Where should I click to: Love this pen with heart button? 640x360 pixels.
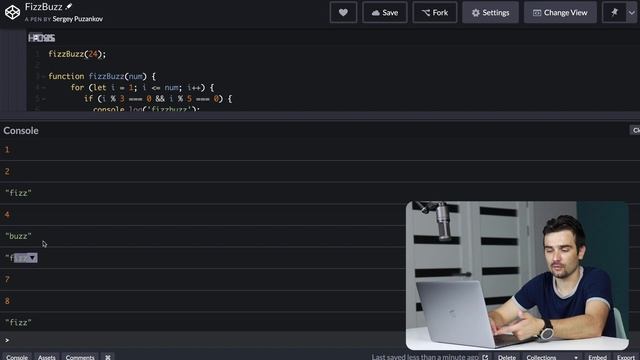pyautogui.click(x=343, y=13)
